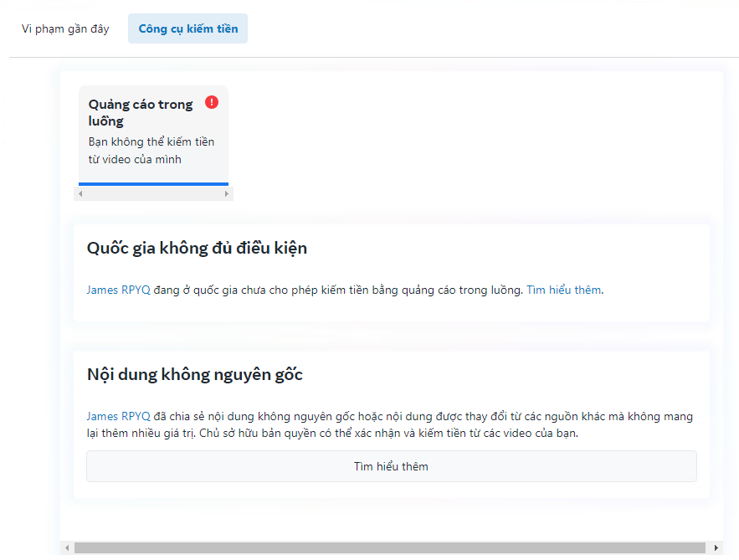Image resolution: width=739 pixels, height=560 pixels.
Task: Switch to the Vi phạm gần đây tab
Action: click(x=65, y=28)
